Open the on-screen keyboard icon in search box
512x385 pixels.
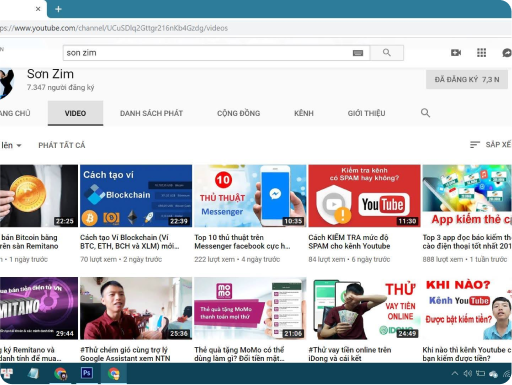[358, 53]
